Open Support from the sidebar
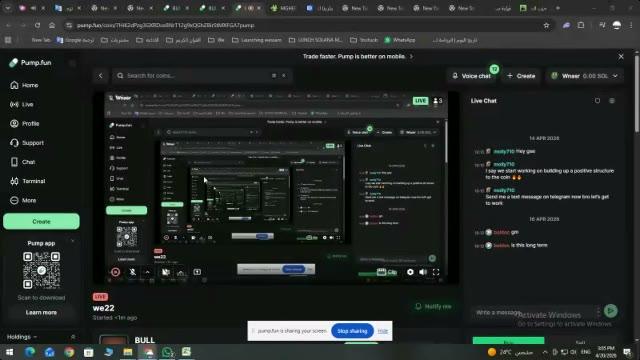Viewport: 640px width, 360px height. 27,143
